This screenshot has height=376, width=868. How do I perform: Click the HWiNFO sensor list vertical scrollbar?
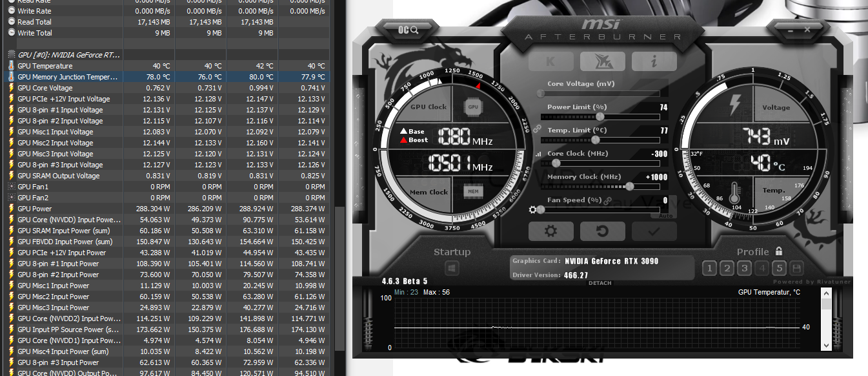tap(338, 278)
